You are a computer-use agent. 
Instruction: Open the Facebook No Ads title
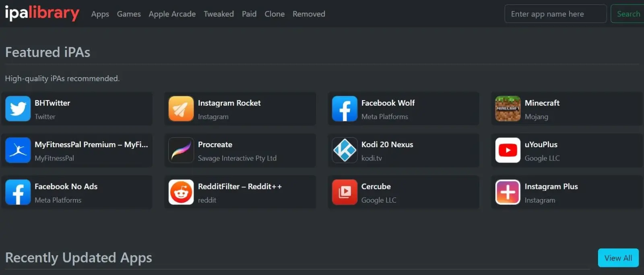pos(66,187)
